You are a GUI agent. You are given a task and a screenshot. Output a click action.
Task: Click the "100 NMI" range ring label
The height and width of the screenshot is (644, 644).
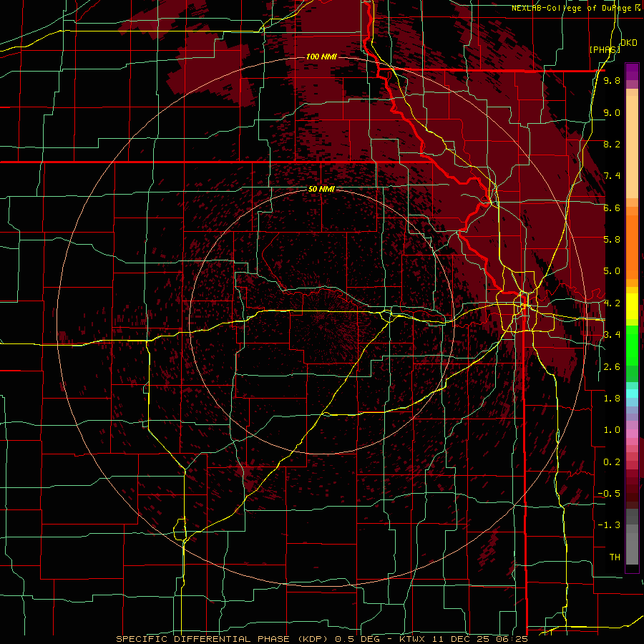click(x=321, y=57)
